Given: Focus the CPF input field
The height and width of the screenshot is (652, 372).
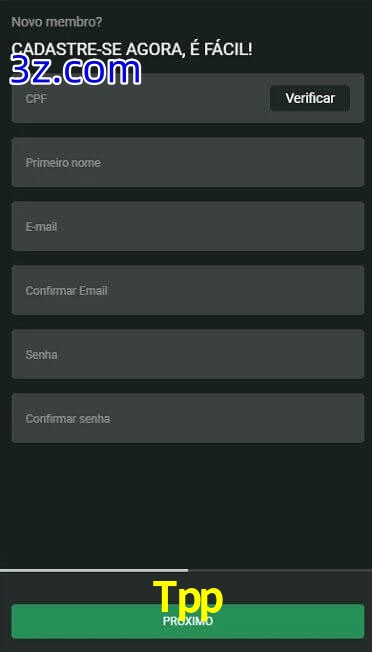Looking at the screenshot, I should point(140,98).
